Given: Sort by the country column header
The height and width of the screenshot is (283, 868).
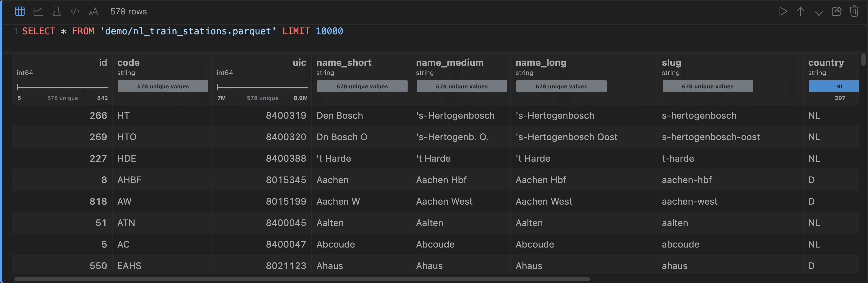Looking at the screenshot, I should pos(826,63).
